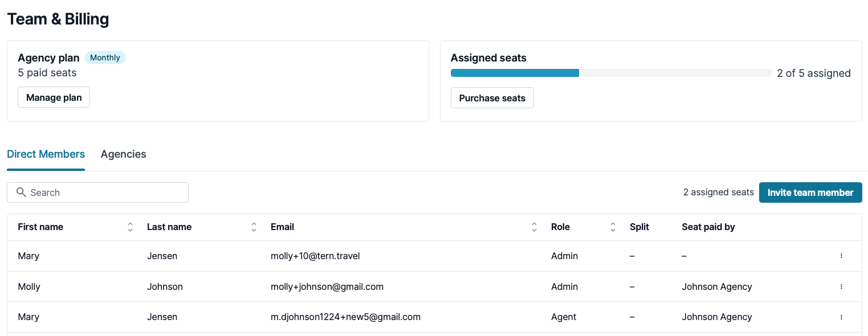This screenshot has width=868, height=336.
Task: Click Johnson Agency in Molly's row
Action: click(x=716, y=287)
